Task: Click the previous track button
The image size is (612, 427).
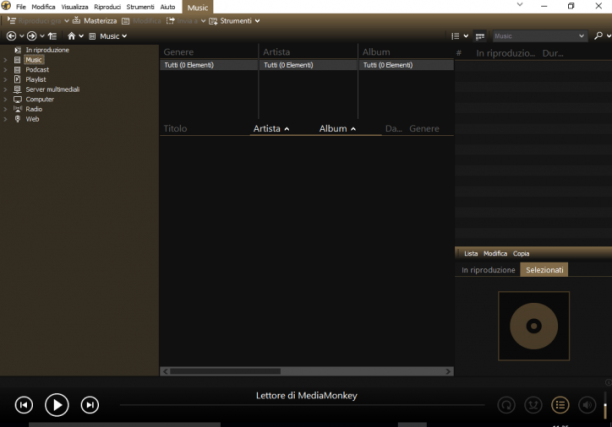Action: coord(24,405)
